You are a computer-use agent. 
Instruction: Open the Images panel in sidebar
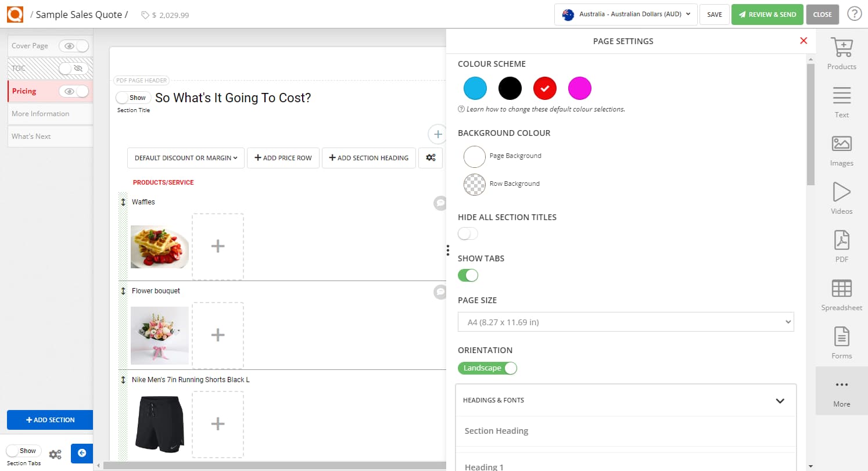[x=841, y=149]
